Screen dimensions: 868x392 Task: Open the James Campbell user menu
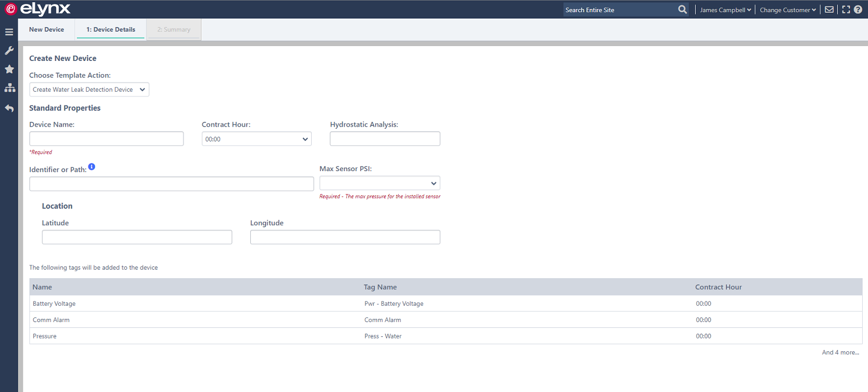pos(725,10)
